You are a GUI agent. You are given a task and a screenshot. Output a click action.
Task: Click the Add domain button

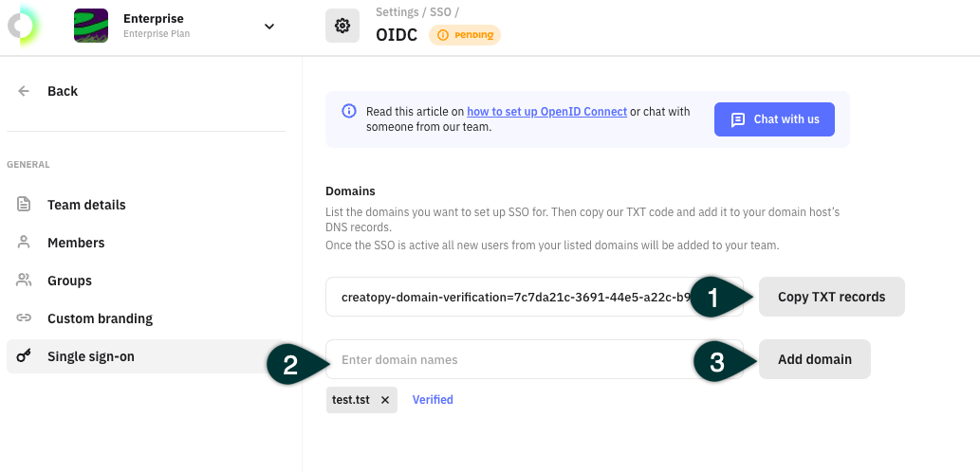point(814,359)
